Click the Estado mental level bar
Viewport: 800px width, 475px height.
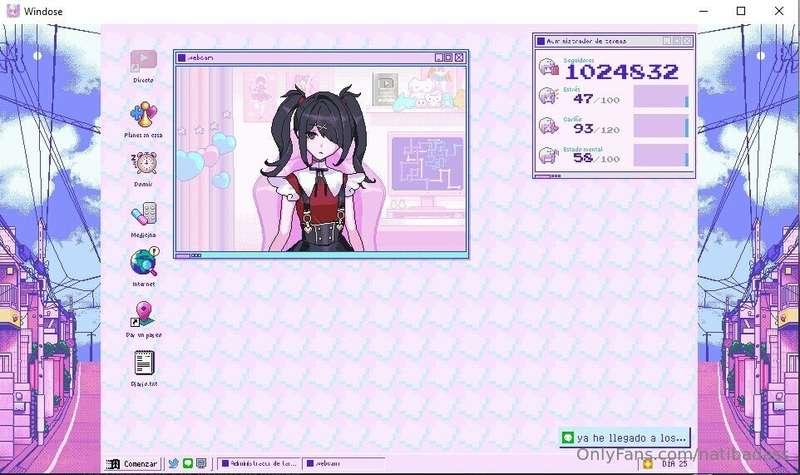point(661,155)
